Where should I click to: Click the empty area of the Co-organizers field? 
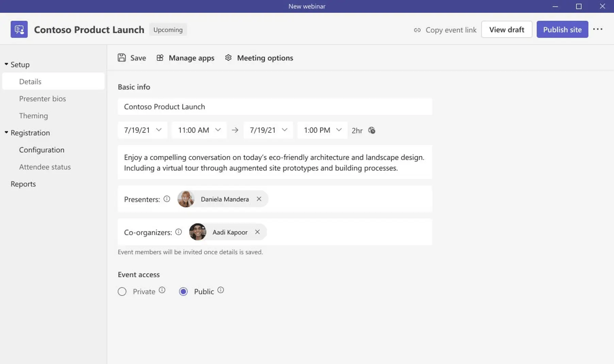point(349,232)
